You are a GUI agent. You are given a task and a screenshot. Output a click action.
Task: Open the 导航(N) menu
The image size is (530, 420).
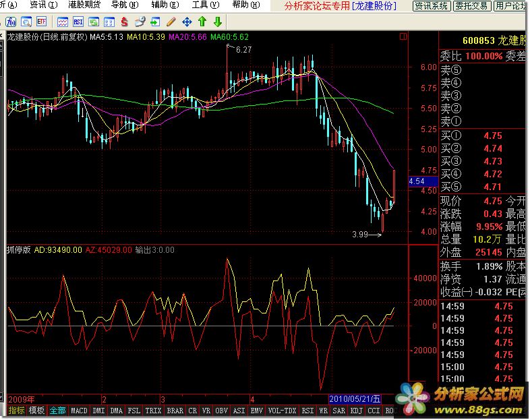point(125,5)
